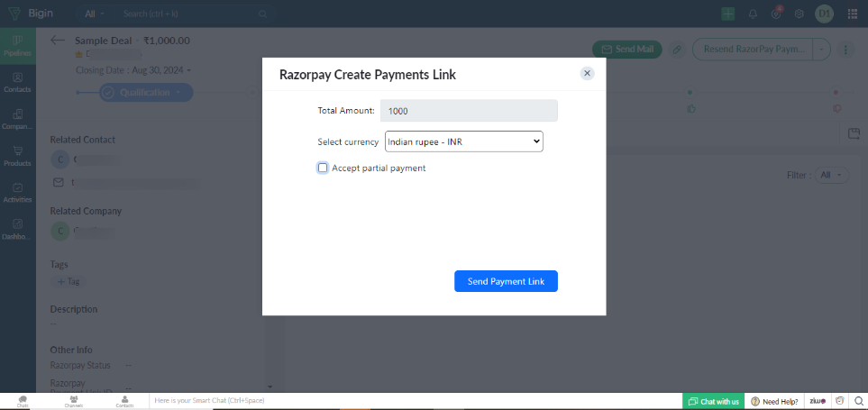Click the Add Tag button
The width and height of the screenshot is (868, 410).
tap(69, 282)
